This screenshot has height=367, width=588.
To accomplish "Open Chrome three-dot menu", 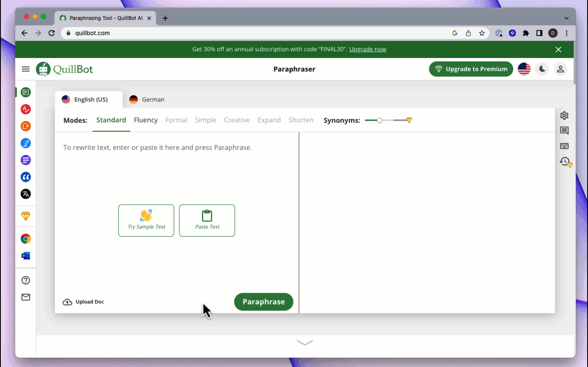I will pos(566,33).
